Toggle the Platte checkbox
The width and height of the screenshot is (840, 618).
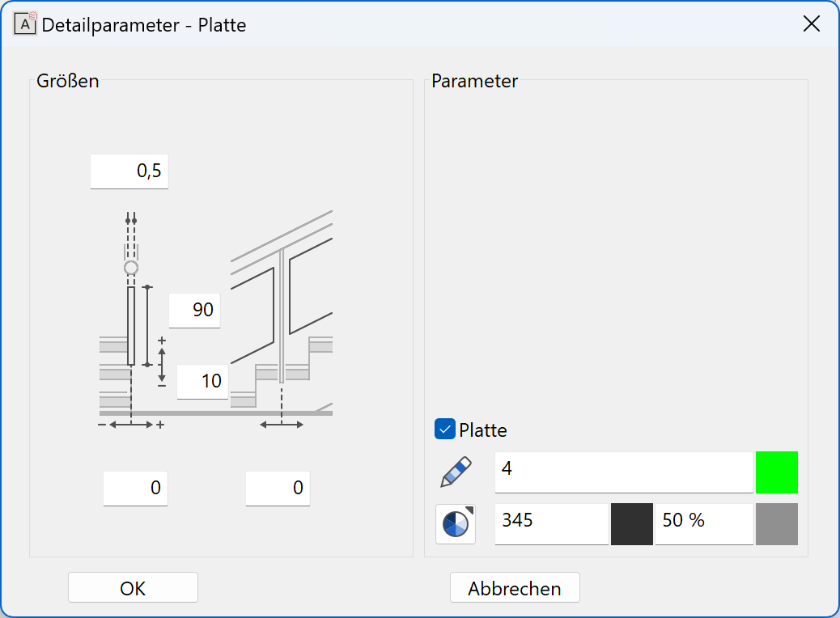[x=444, y=429]
